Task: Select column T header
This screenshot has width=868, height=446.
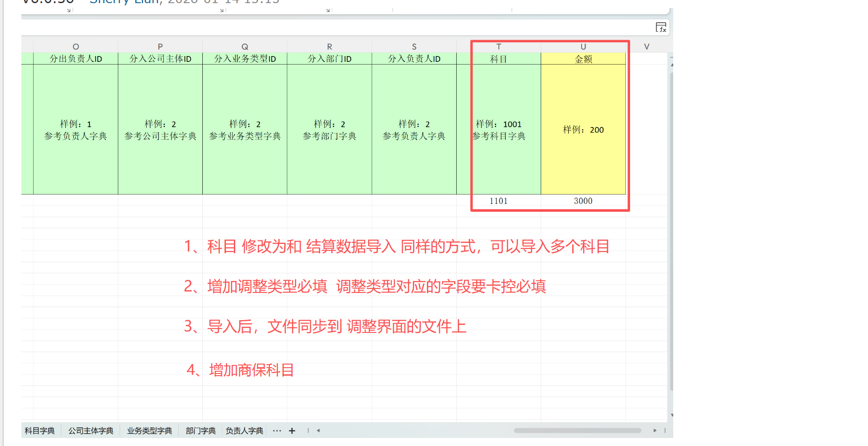Action: click(498, 47)
